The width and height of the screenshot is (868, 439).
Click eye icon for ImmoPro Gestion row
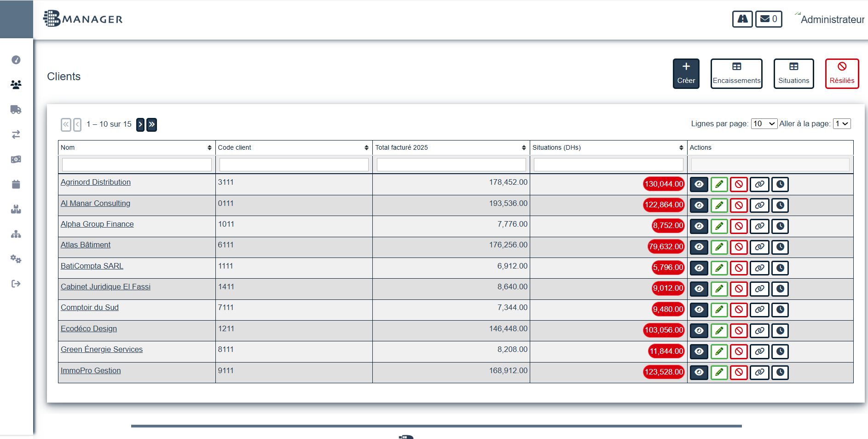tap(699, 372)
